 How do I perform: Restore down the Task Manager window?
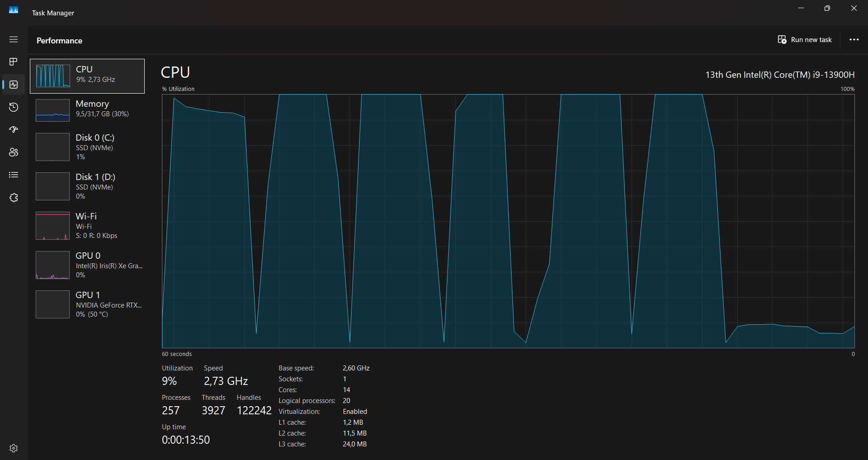[827, 8]
